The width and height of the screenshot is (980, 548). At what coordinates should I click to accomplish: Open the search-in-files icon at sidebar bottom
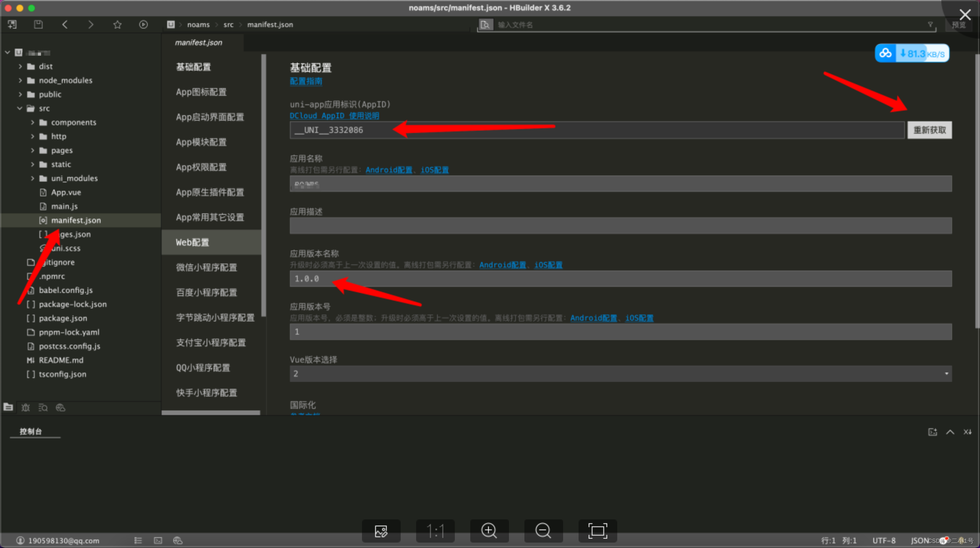pyautogui.click(x=43, y=407)
